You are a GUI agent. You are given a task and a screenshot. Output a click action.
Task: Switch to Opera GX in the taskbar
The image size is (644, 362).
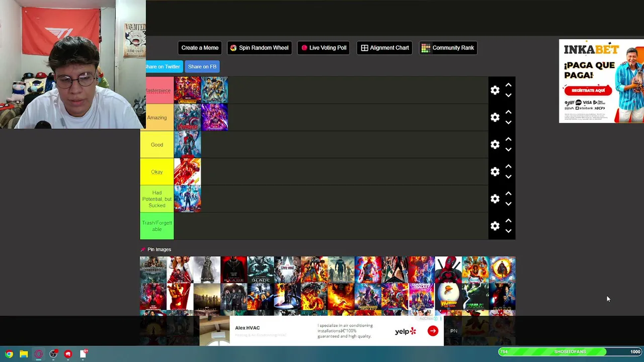coord(38,354)
